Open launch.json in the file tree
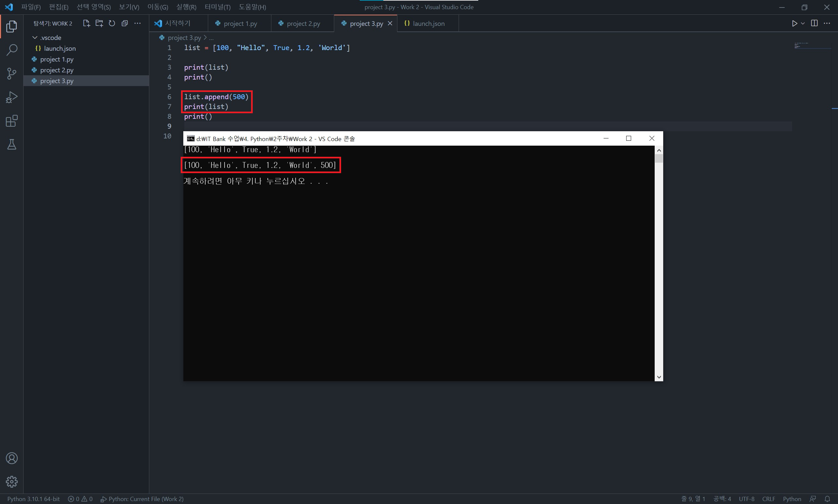Screen dimensions: 838x504 pyautogui.click(x=60, y=48)
